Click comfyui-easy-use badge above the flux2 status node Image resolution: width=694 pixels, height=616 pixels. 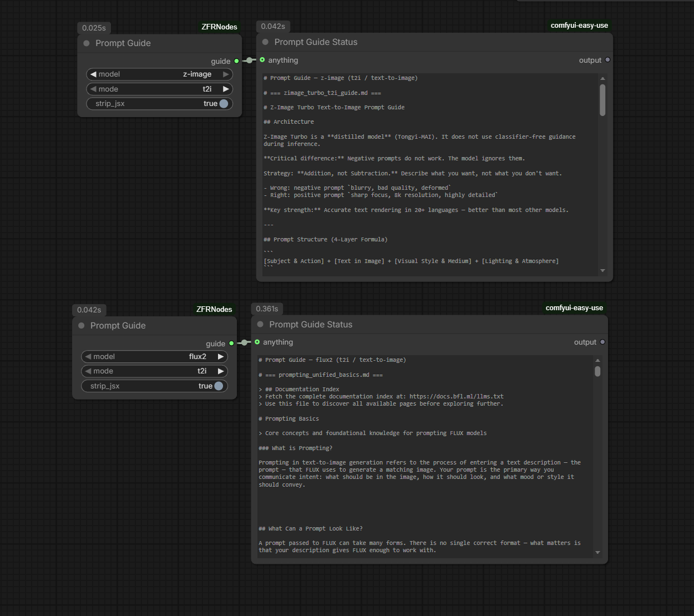coord(574,308)
